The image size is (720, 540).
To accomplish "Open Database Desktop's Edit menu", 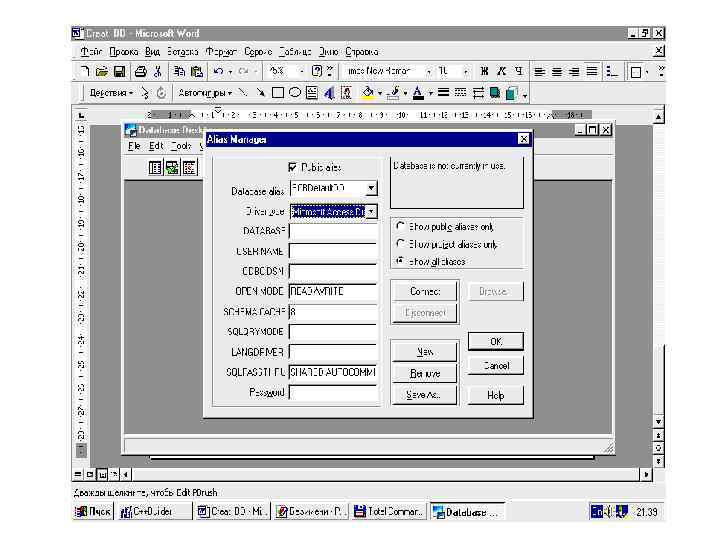I will (x=156, y=146).
